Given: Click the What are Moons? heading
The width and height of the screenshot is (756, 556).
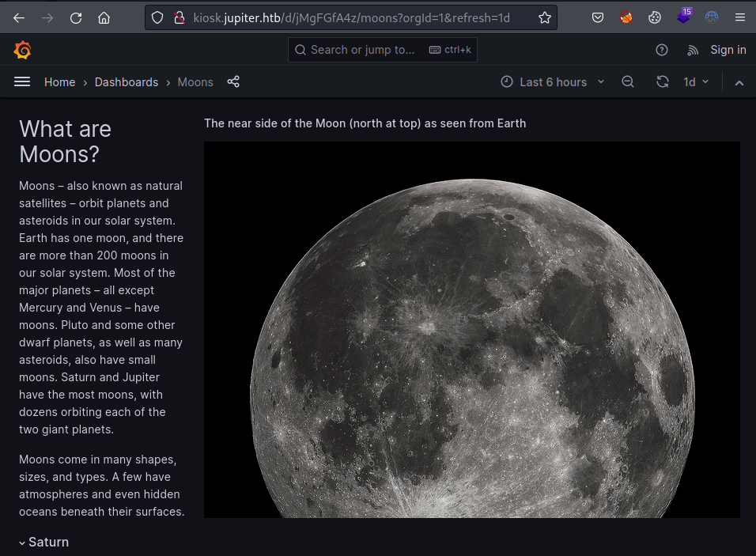Looking at the screenshot, I should 65,142.
